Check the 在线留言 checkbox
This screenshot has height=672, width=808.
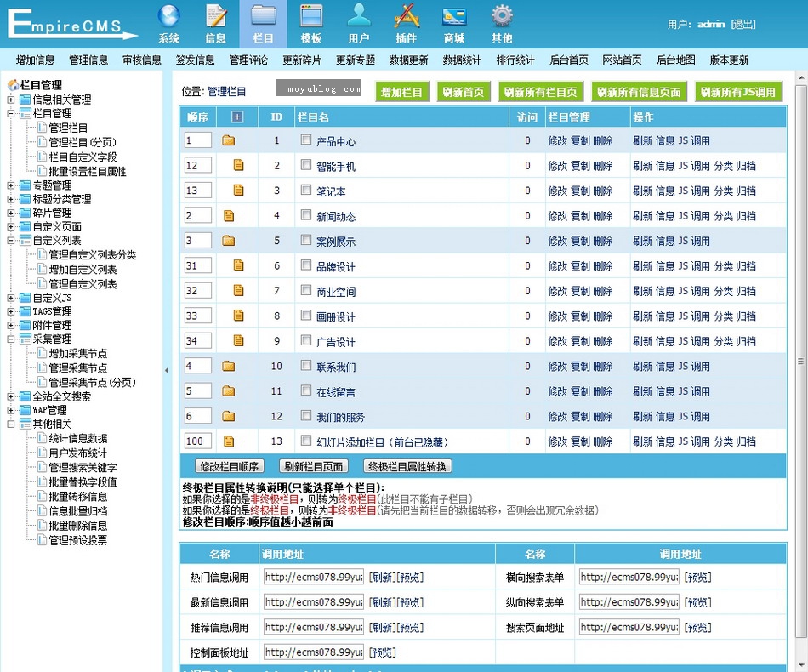306,390
